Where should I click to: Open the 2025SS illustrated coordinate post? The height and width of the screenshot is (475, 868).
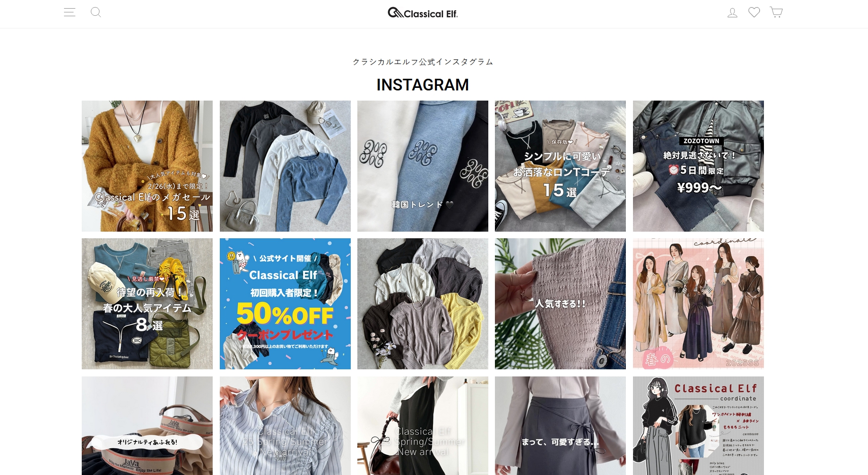pyautogui.click(x=698, y=304)
